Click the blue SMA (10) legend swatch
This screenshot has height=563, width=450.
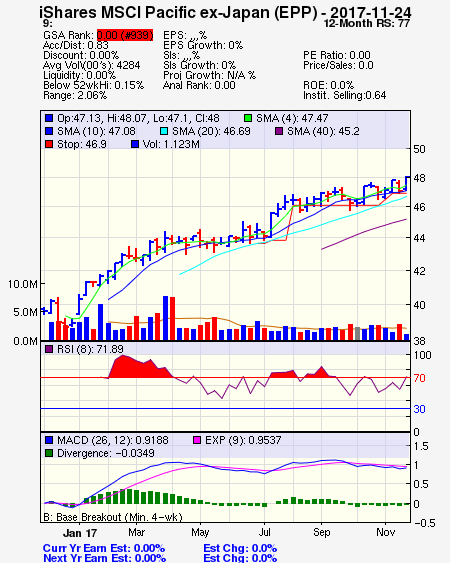tap(49, 131)
